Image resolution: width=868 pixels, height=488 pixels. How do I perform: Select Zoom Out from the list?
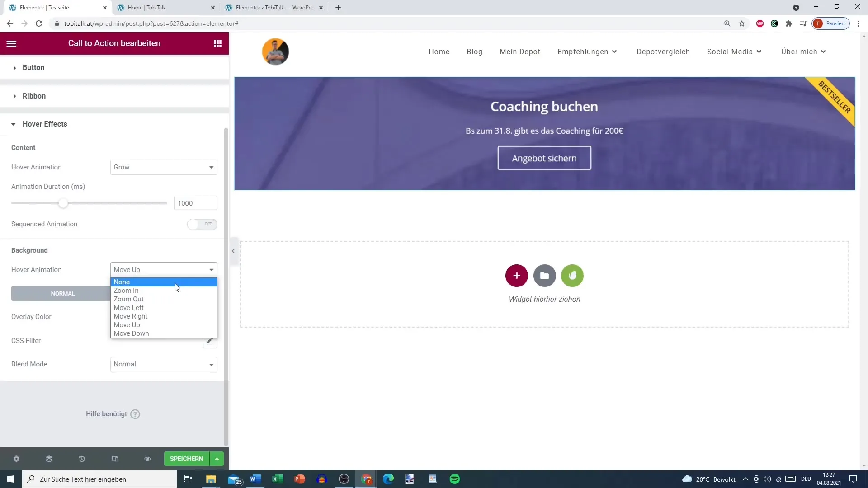(129, 299)
